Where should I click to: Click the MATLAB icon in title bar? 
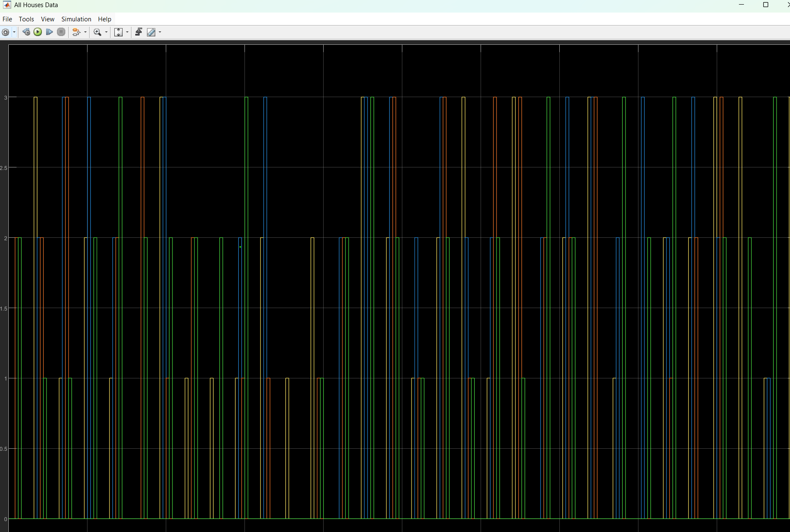tap(7, 5)
